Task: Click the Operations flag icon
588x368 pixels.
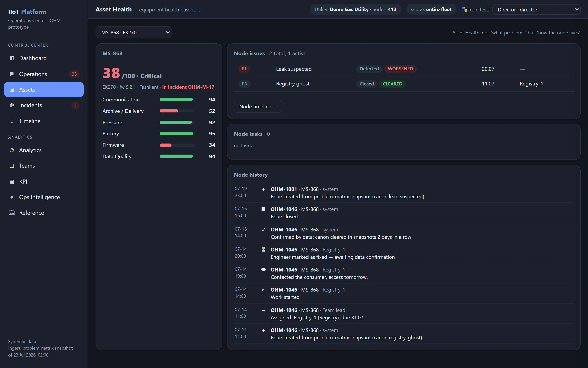Action: click(12, 74)
